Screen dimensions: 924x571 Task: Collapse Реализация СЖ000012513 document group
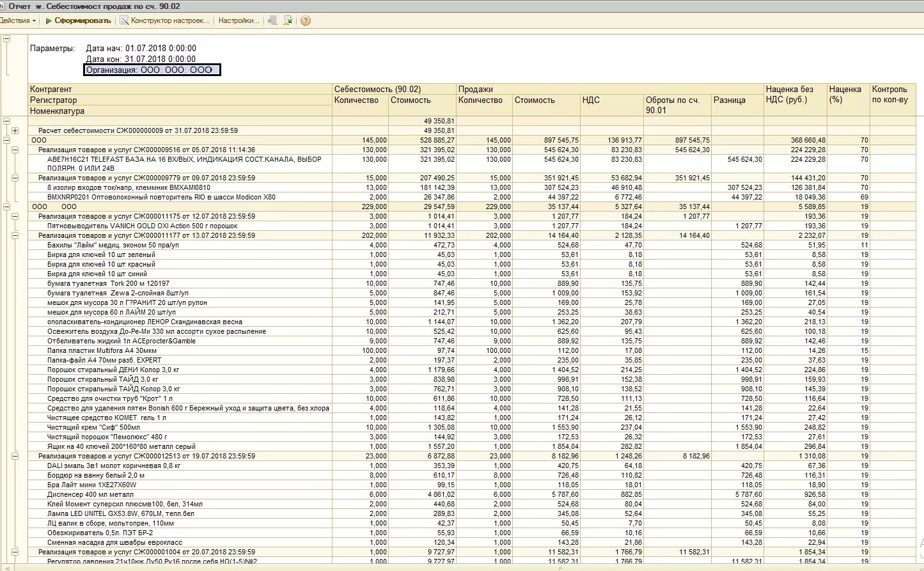[15, 456]
